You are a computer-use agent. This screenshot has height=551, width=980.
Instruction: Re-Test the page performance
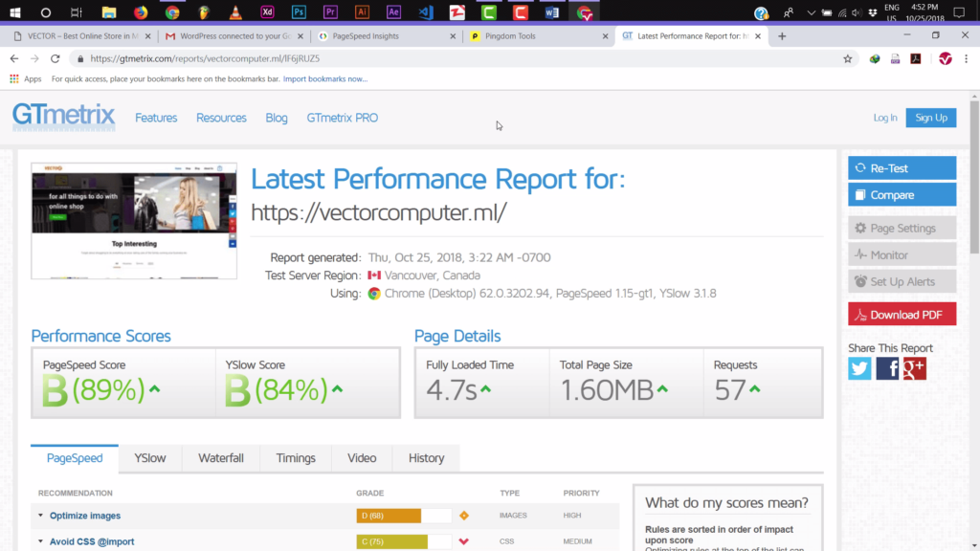pyautogui.click(x=902, y=168)
